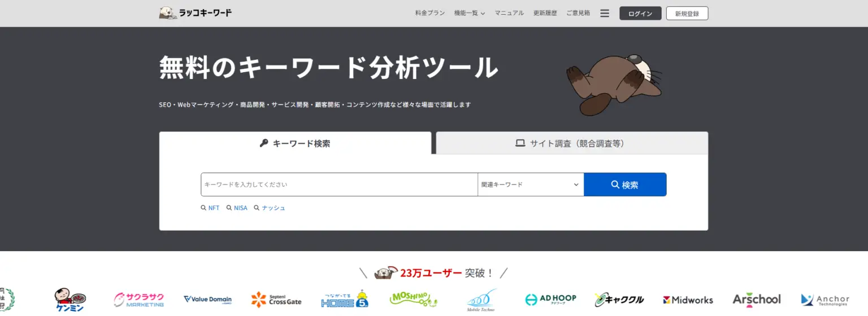Click the 新規登録 button

click(687, 14)
